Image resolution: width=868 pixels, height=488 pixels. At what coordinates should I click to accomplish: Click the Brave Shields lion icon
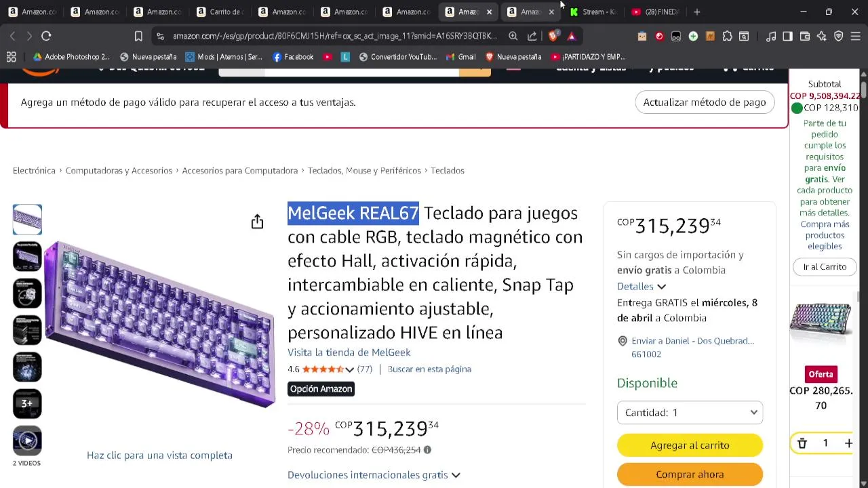pyautogui.click(x=553, y=36)
